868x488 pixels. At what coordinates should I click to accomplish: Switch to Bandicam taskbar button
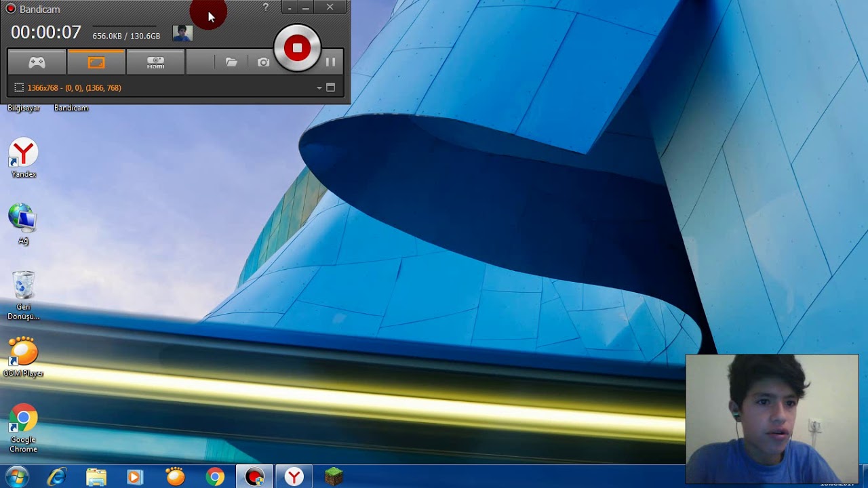pos(254,477)
